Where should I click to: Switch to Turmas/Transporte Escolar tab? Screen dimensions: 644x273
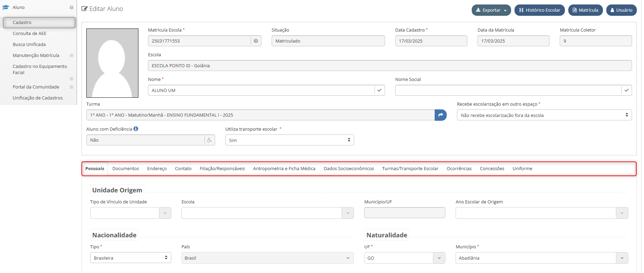(x=410, y=168)
